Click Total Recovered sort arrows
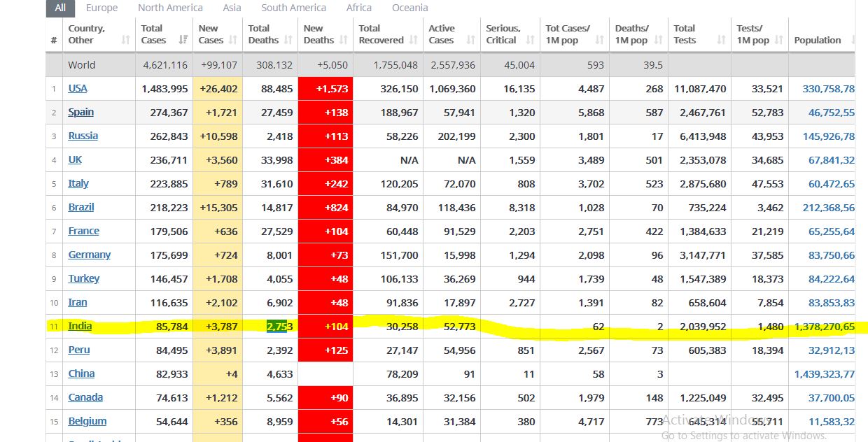This screenshot has height=442, width=868. [414, 41]
